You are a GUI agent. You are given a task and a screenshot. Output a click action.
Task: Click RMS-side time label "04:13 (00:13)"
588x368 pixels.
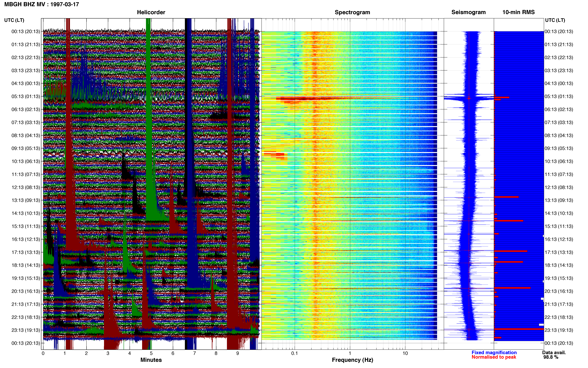click(559, 83)
